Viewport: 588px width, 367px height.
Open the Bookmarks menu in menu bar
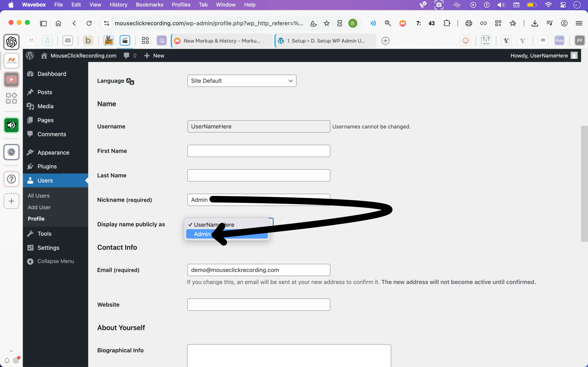[150, 5]
